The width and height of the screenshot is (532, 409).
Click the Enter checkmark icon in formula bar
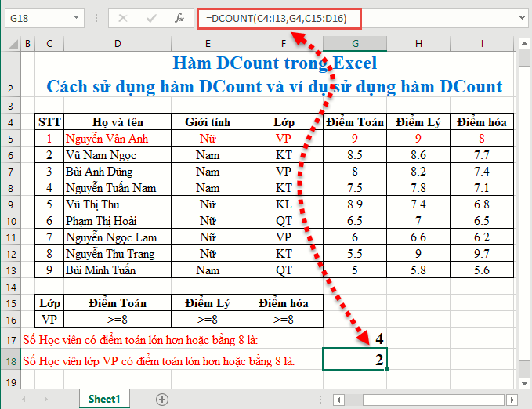(151, 18)
